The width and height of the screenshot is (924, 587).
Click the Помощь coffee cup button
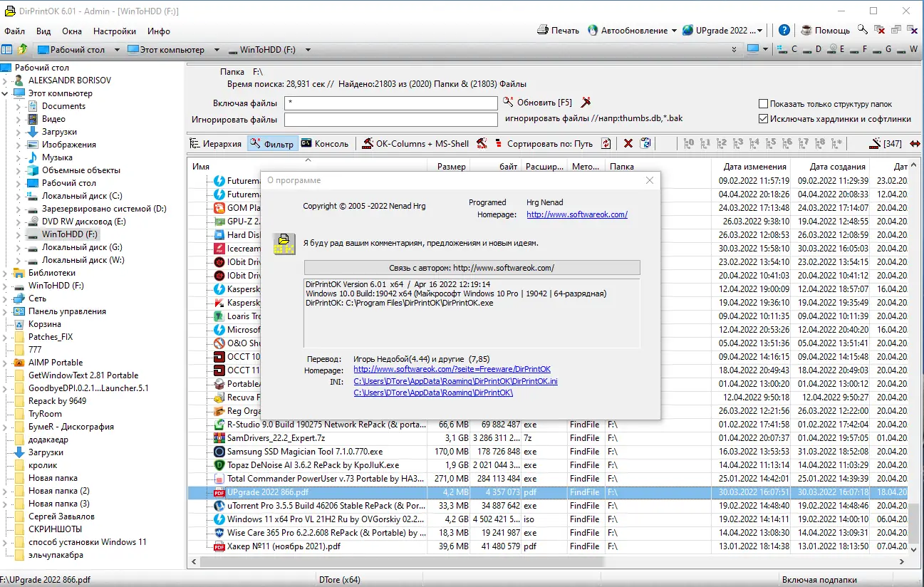pos(825,31)
